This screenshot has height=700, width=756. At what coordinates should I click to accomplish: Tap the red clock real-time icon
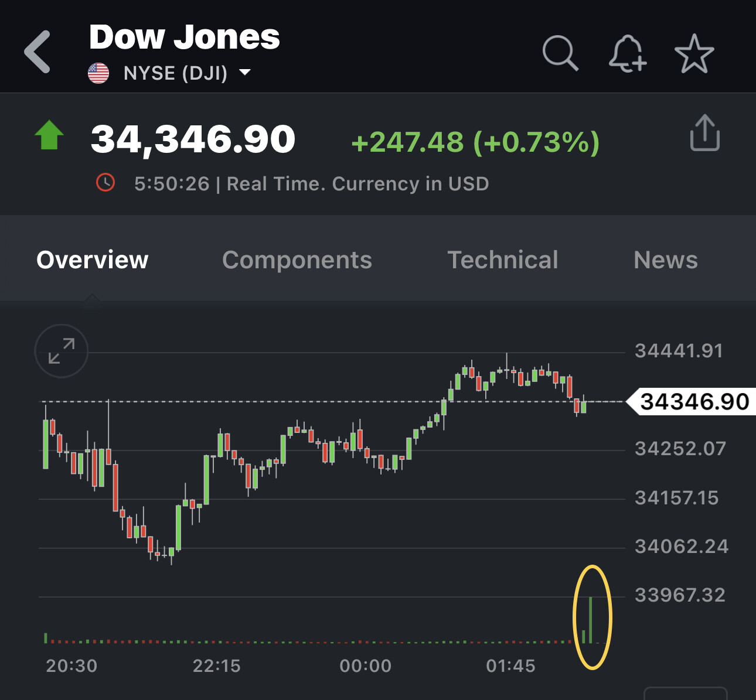click(105, 183)
